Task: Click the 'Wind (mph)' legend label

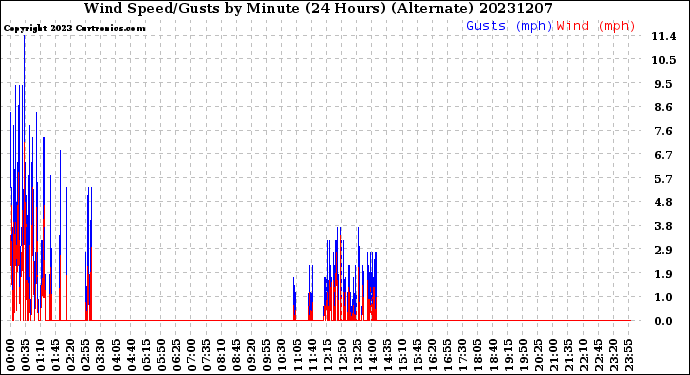Action: click(596, 26)
